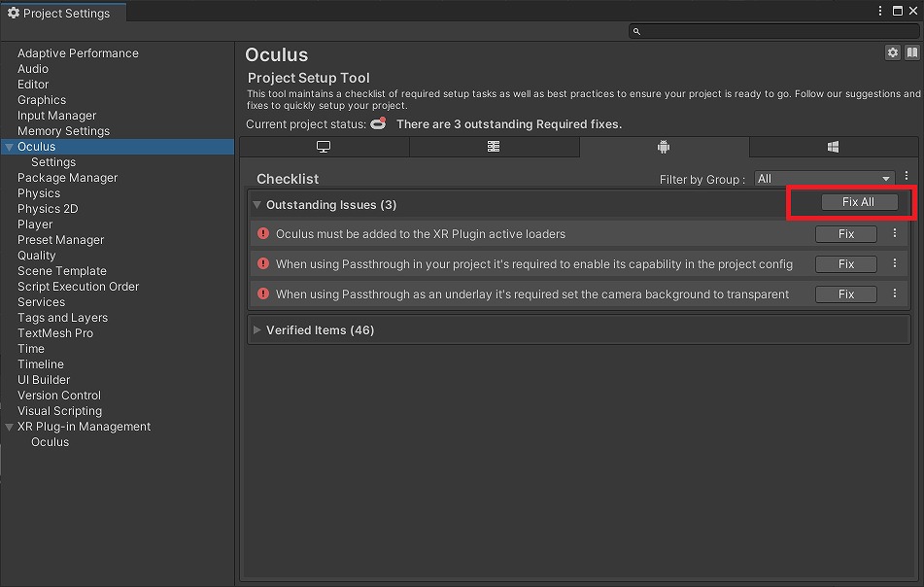Open the Oculus settings gear icon
The height and width of the screenshot is (587, 924).
(893, 52)
